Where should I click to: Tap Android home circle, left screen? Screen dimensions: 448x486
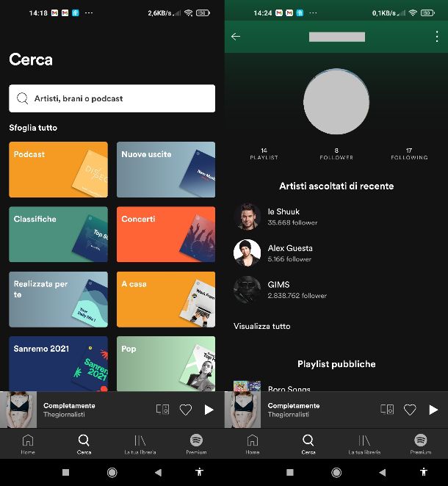coord(112,472)
